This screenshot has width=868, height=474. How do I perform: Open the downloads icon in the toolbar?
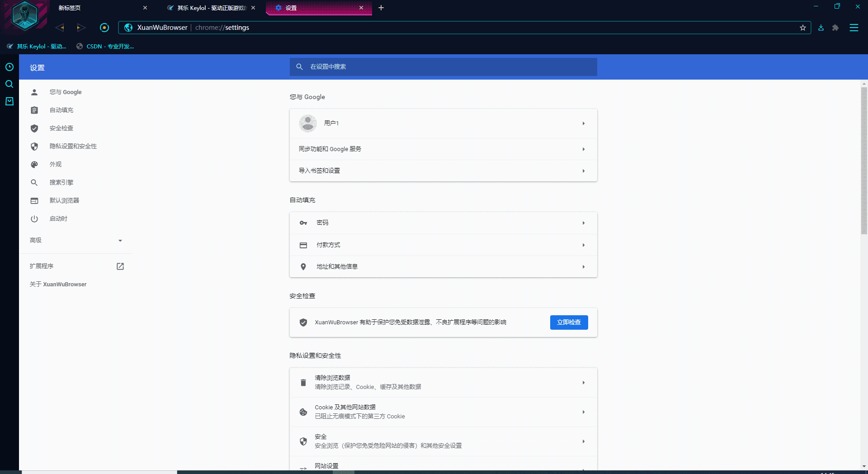[x=821, y=28]
